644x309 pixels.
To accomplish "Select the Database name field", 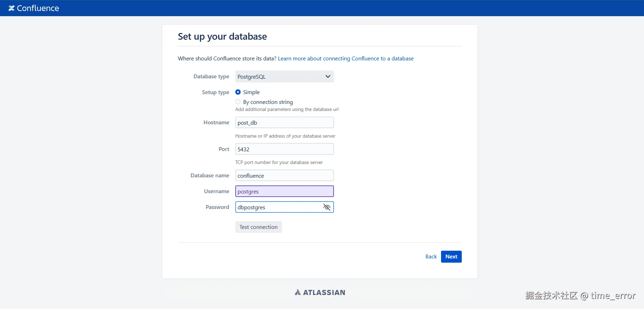I will (284, 176).
